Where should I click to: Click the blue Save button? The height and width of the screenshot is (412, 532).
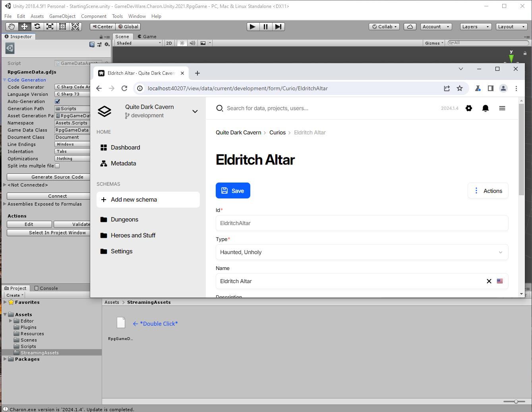(x=233, y=190)
